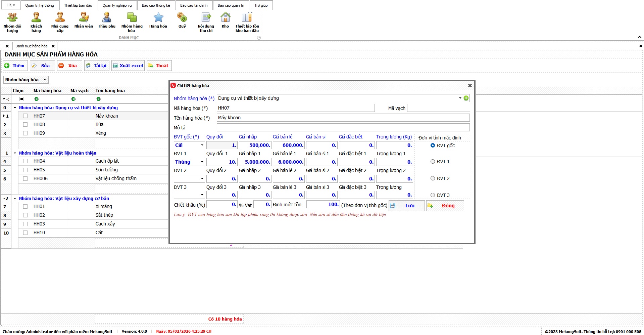Open the Quản lý nghiệp vụ tab

pyautogui.click(x=117, y=5)
